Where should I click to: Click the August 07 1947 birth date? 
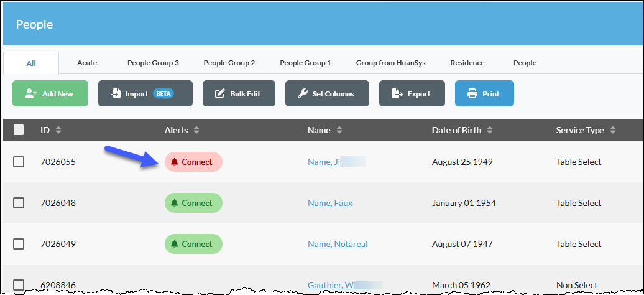pos(462,244)
